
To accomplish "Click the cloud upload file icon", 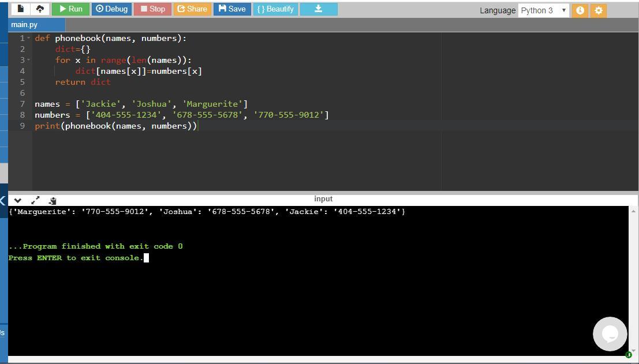I will 40,9.
